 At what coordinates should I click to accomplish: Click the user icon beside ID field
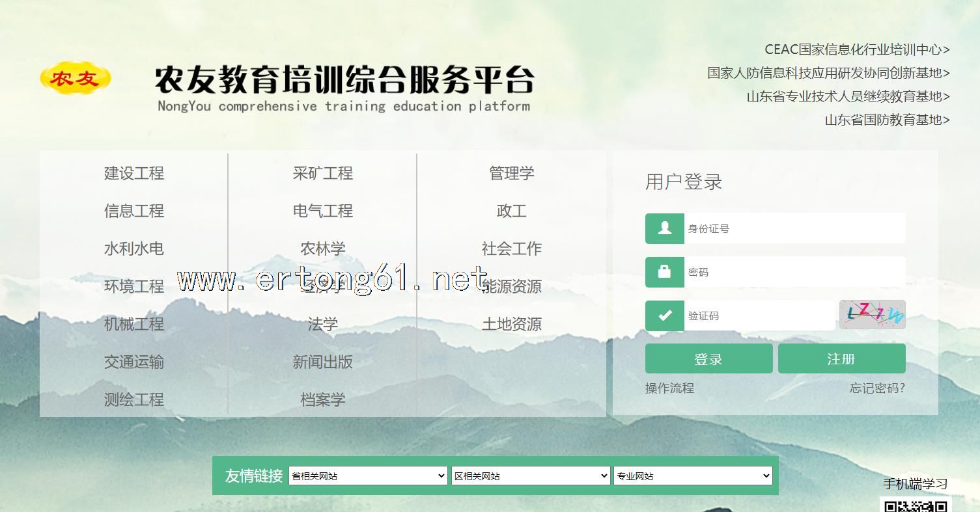(664, 228)
